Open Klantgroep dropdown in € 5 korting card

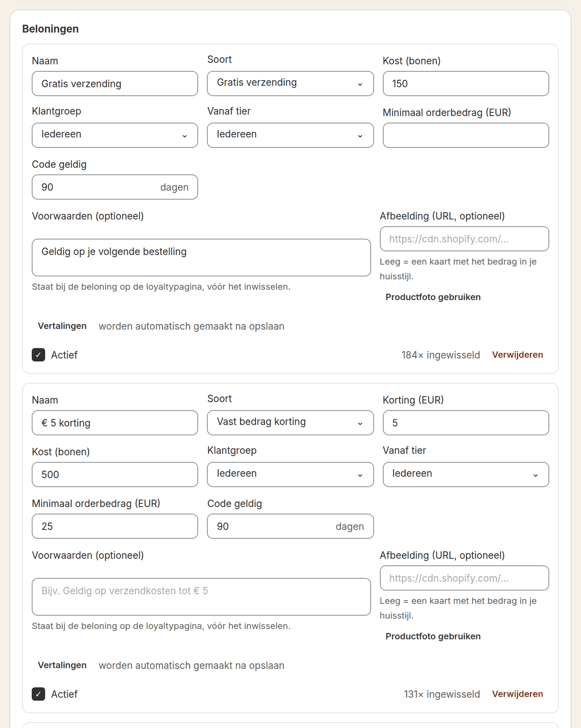pos(290,474)
